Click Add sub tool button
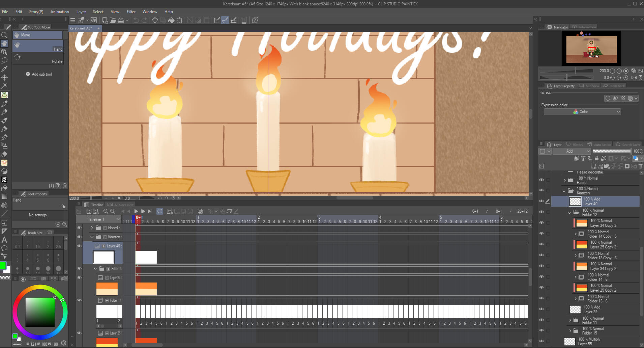 click(39, 74)
